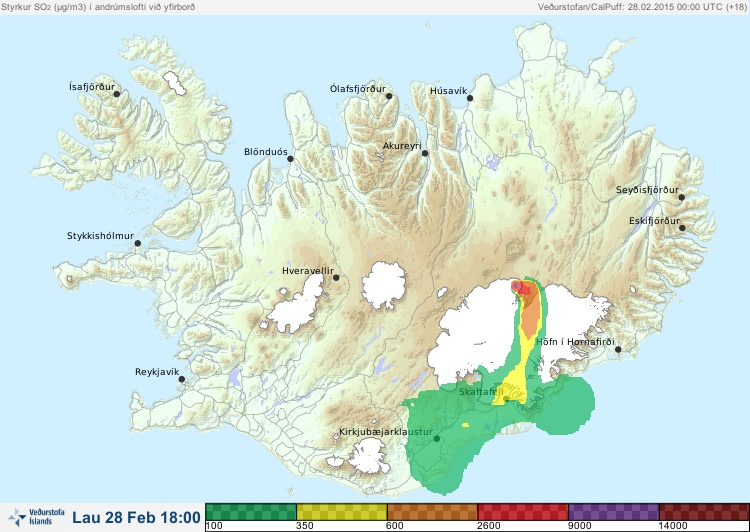Viewport: 750px width, 532px height.
Task: Click the Styrkur SO2 title text
Action: point(98,7)
